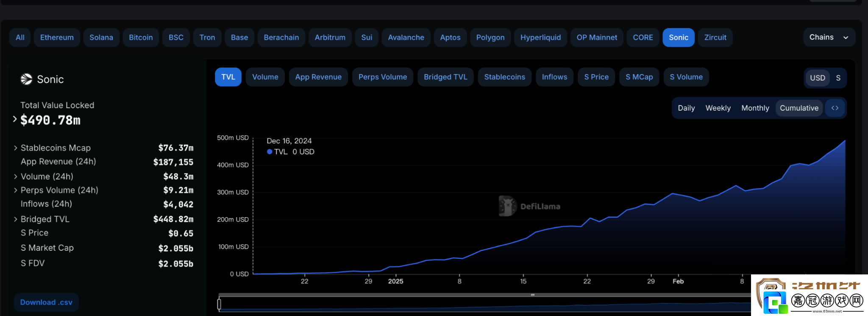Select the Daily grouping
868x316 pixels.
coord(686,108)
